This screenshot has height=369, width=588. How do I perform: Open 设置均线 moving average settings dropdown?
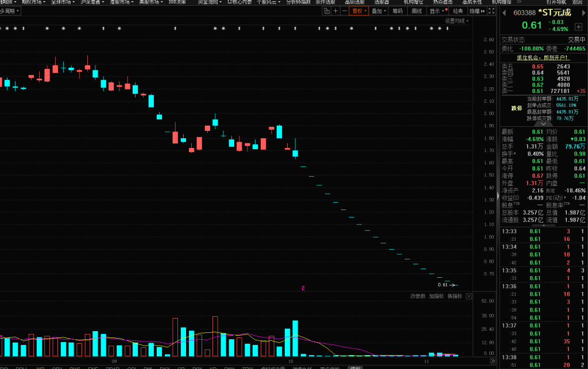pos(457,21)
